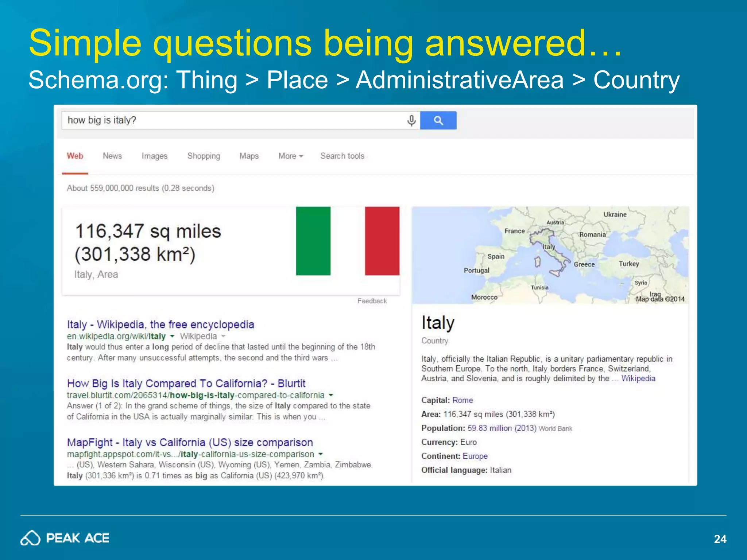The image size is (747, 560).
Task: Open 'MapFight - Italy vs California' result
Action: point(190,443)
